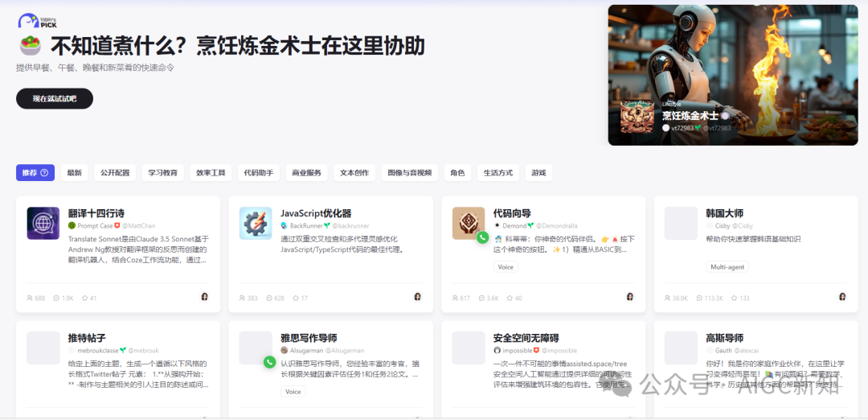868x420 pixels.
Task: Click BackRunner author avatar icon
Action: [284, 226]
